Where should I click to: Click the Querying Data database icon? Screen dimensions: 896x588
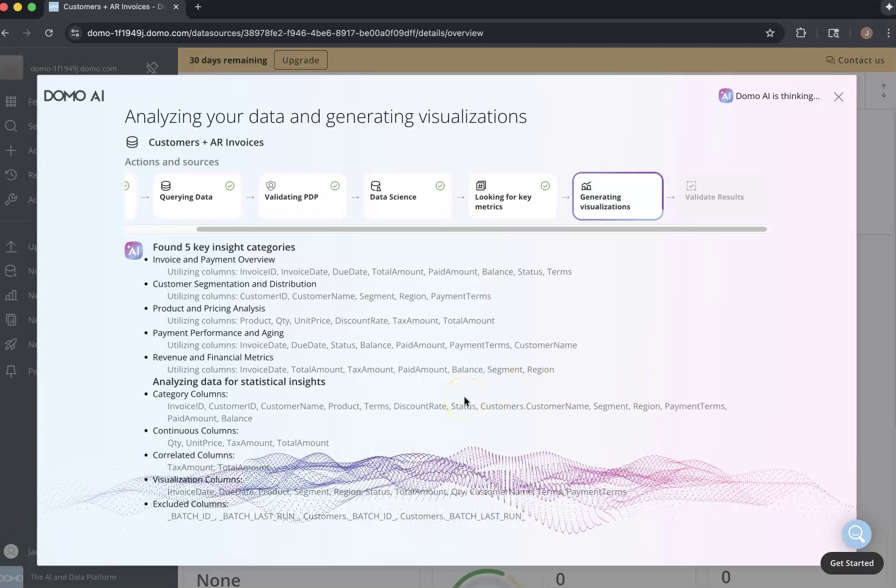pos(166,186)
